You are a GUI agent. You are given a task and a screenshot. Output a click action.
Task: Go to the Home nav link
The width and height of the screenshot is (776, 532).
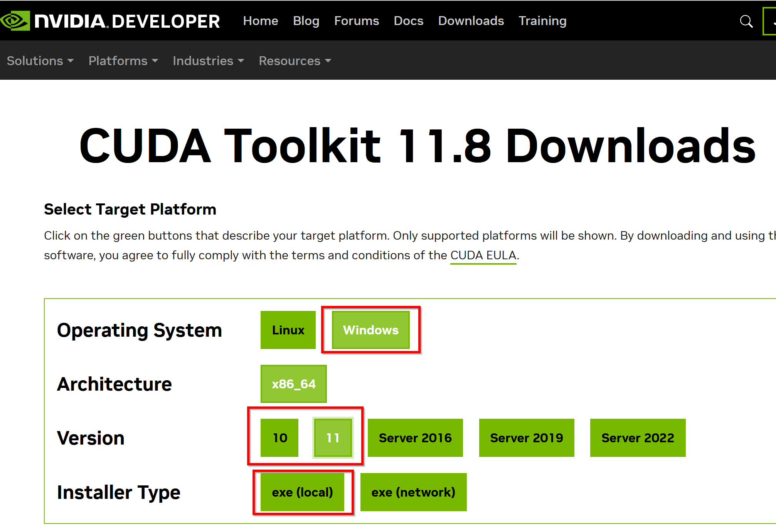point(261,21)
